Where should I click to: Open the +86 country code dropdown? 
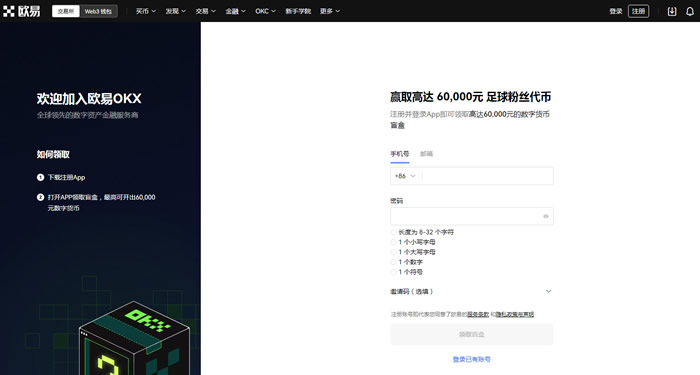click(x=405, y=176)
